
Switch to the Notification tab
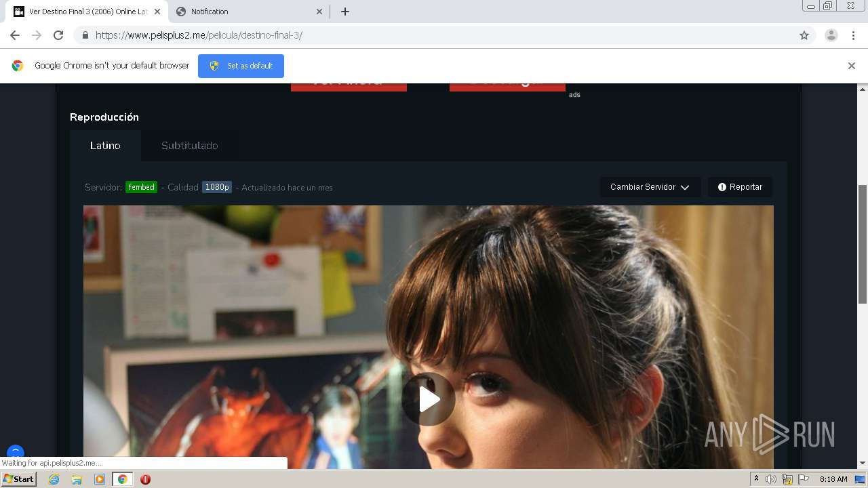(x=248, y=12)
